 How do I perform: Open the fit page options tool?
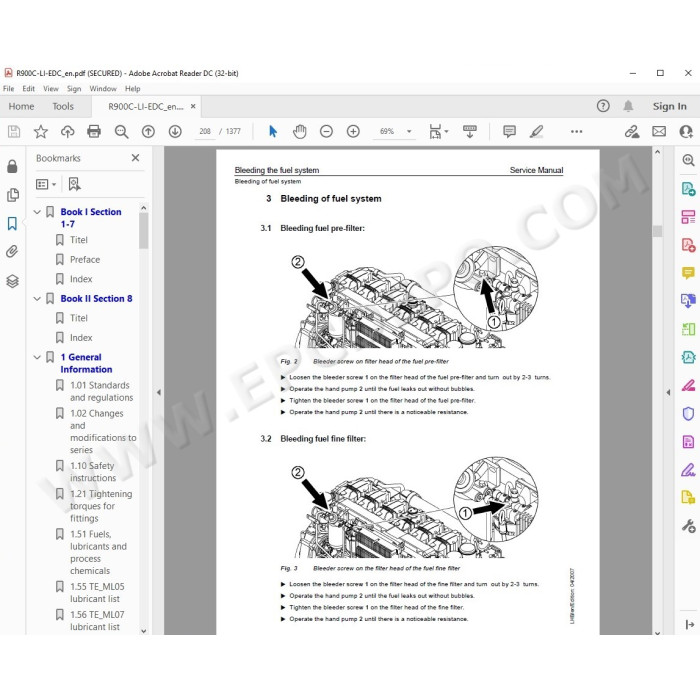pyautogui.click(x=438, y=131)
